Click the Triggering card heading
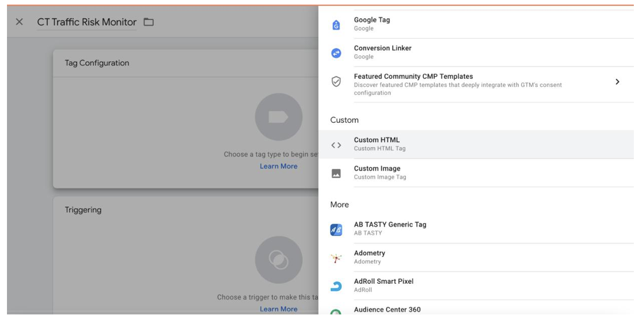644x323 pixels. tap(83, 210)
